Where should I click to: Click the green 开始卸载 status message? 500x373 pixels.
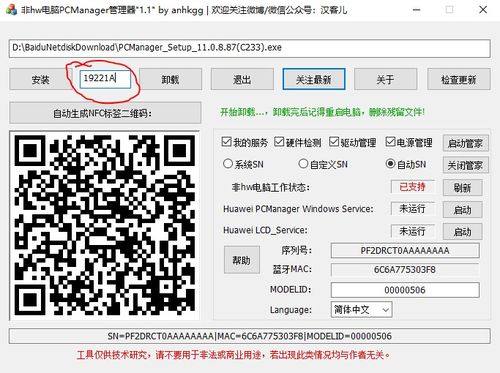click(x=322, y=112)
